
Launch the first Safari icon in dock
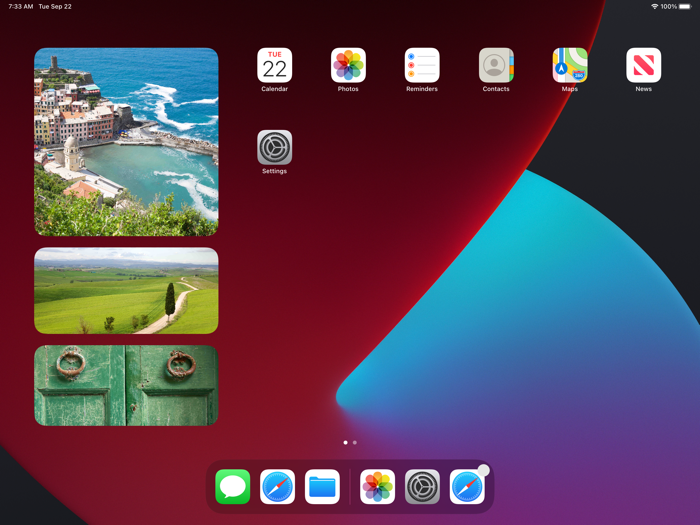coord(277,487)
